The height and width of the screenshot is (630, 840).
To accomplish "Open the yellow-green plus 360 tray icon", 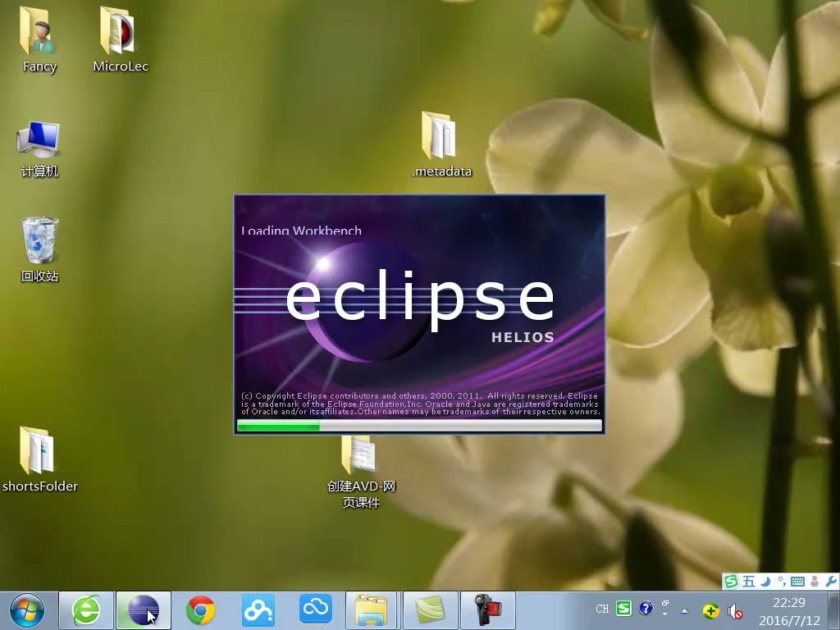I will [711, 610].
